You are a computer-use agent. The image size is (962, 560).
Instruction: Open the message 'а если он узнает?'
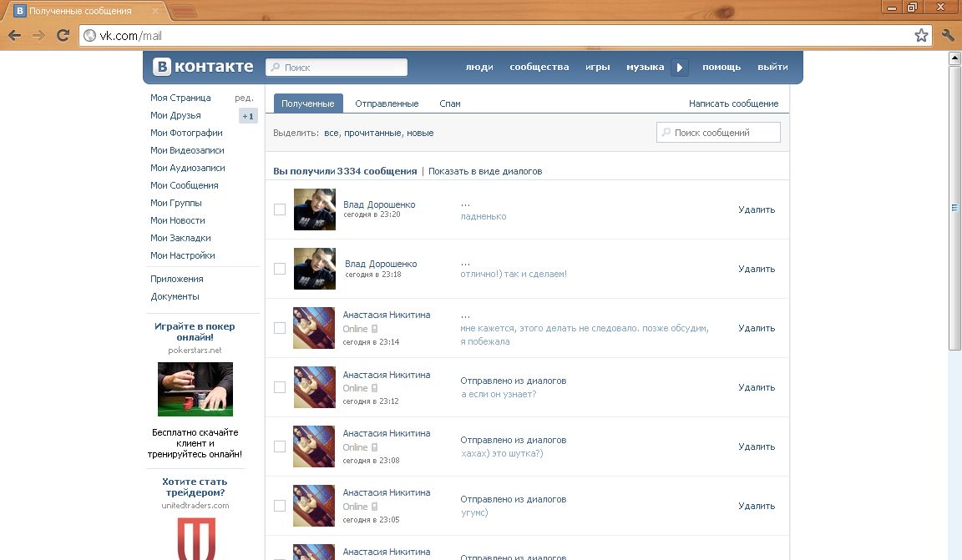499,395
